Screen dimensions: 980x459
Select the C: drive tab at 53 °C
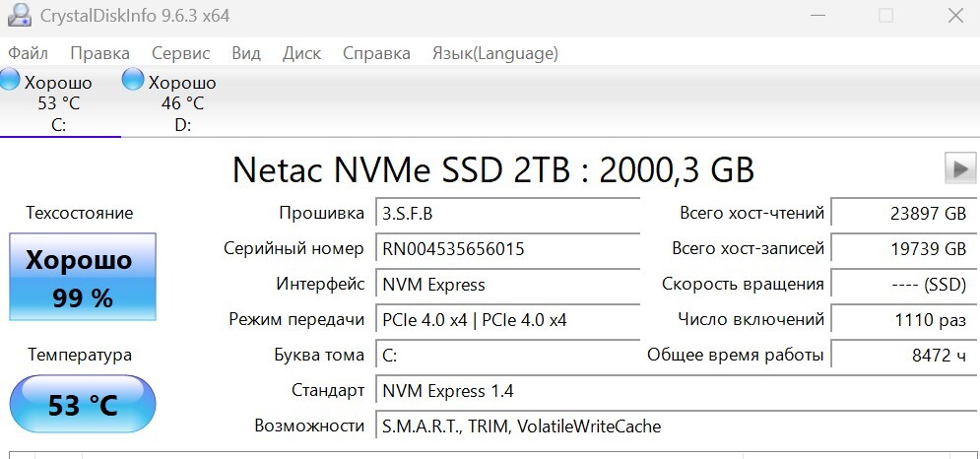[x=60, y=102]
